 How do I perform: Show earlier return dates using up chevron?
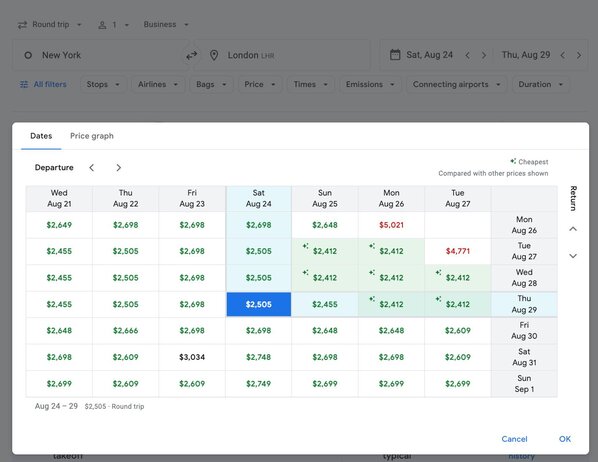[x=573, y=229]
